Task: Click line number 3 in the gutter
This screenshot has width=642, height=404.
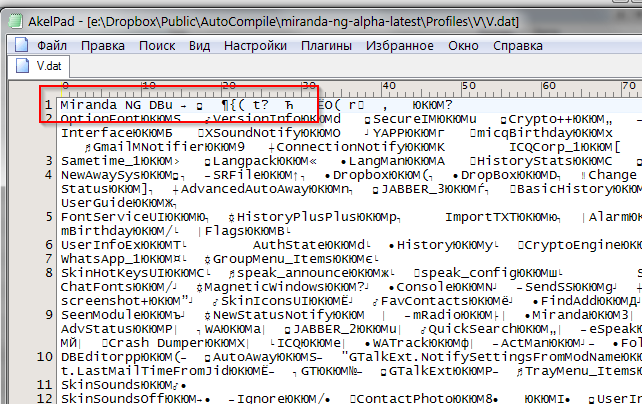Action: click(49, 161)
